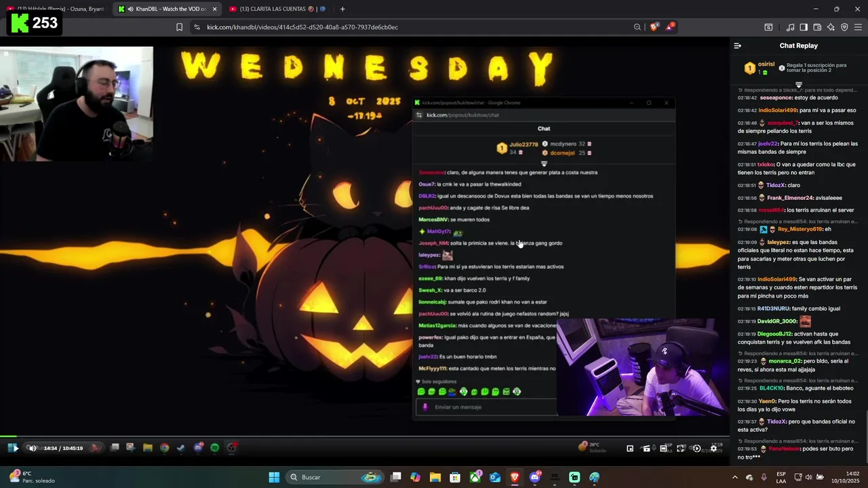Mute the video volume
The width and height of the screenshot is (868, 488).
(x=32, y=448)
